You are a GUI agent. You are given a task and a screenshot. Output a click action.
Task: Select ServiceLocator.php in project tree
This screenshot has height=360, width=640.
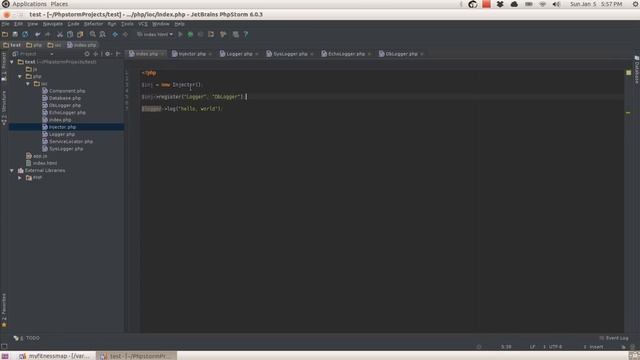click(x=71, y=142)
